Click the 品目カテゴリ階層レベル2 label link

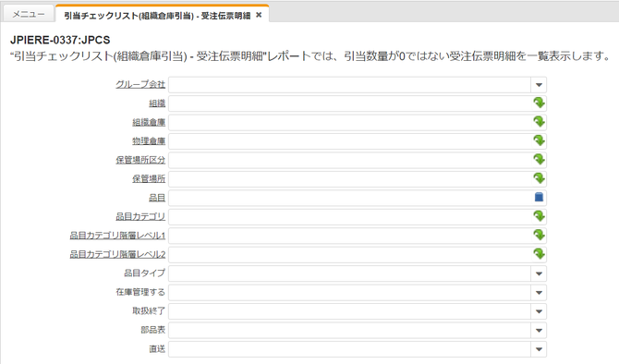pos(117,254)
